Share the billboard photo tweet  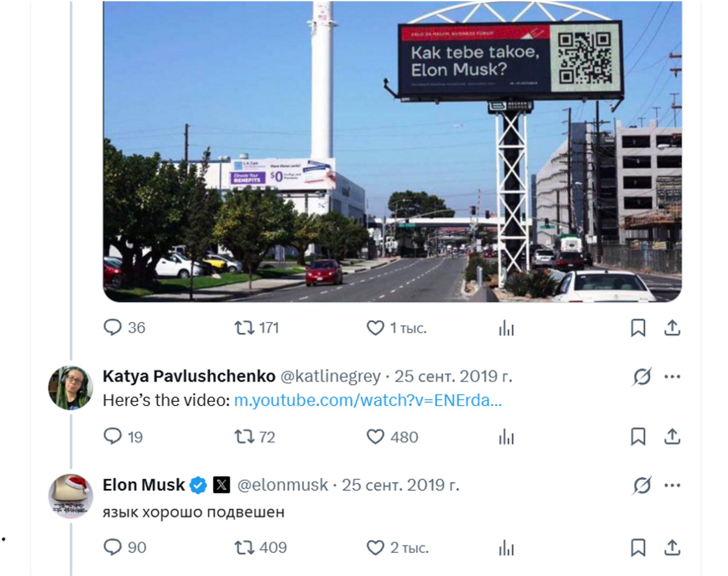coord(672,328)
